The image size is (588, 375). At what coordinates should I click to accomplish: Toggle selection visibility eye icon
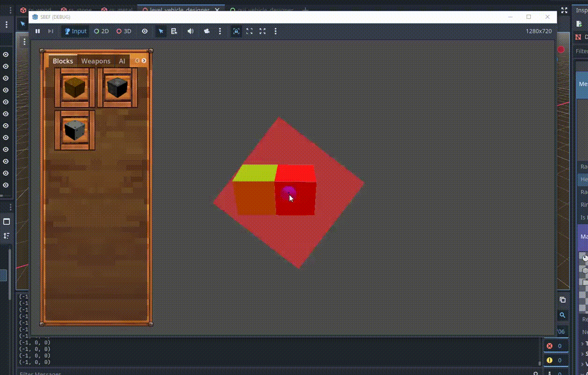click(x=145, y=31)
